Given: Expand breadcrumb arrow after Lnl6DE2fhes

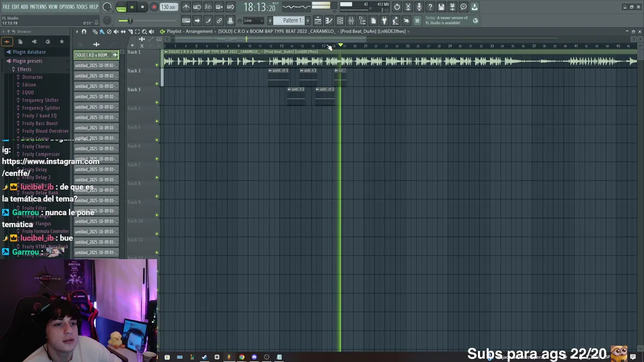Looking at the screenshot, I should (409, 32).
